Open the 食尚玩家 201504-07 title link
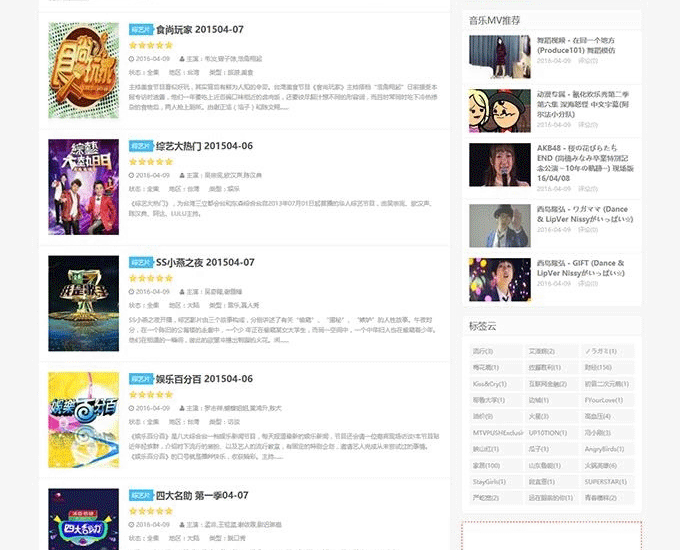The height and width of the screenshot is (550, 680). (199, 29)
